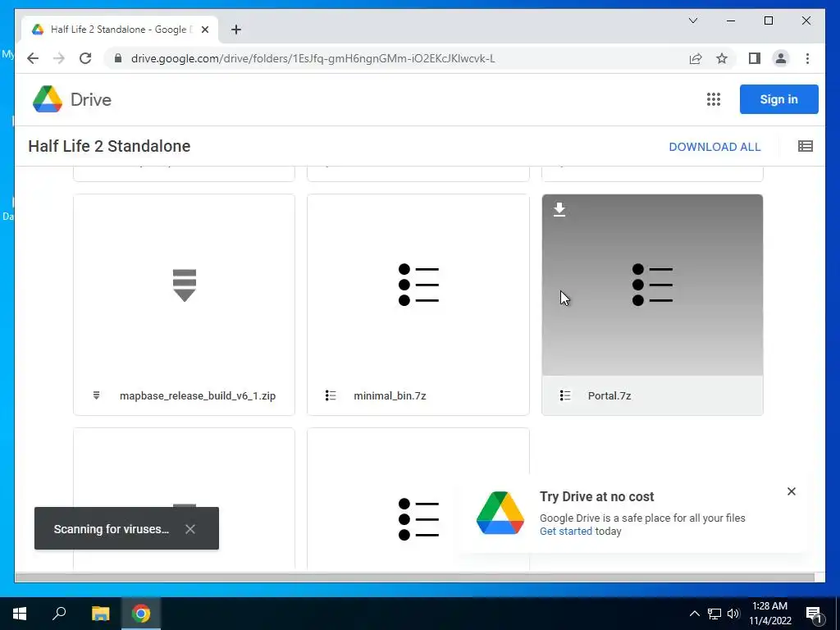Click the Sign in button
Viewport: 840px width, 630px height.
(779, 99)
